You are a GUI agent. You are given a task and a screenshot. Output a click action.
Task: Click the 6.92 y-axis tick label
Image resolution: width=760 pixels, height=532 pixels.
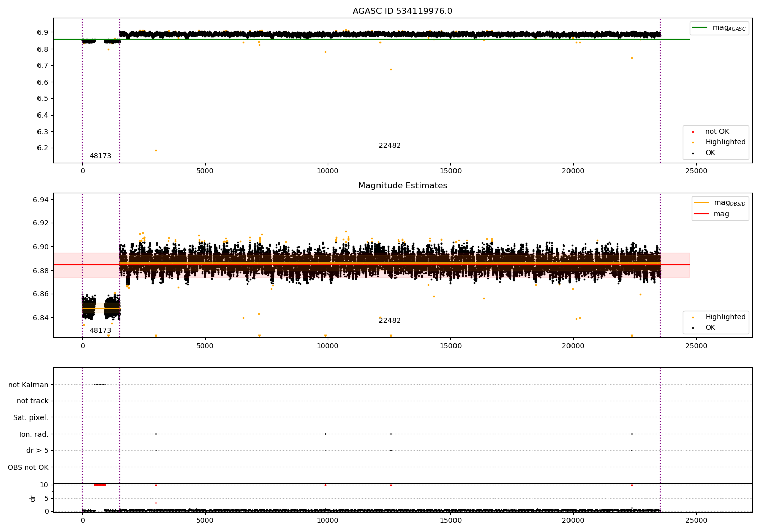(41, 223)
